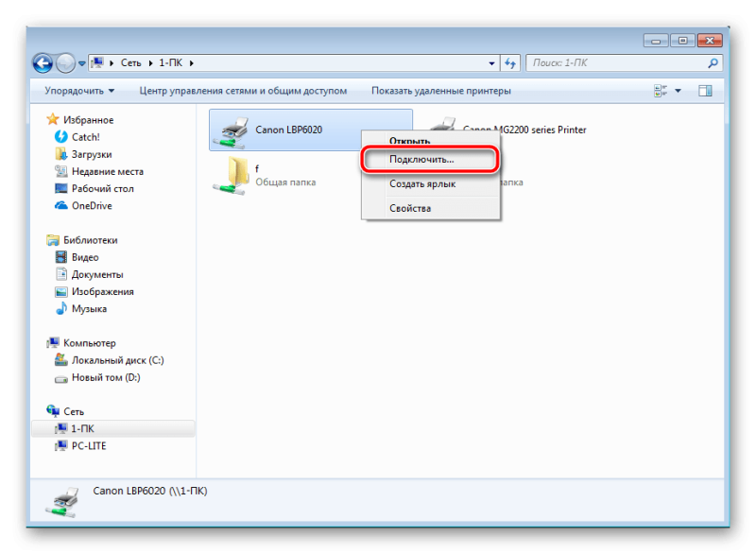The image size is (756, 554).
Task: Open the recent pages dropdown arrow
Action: (81, 63)
